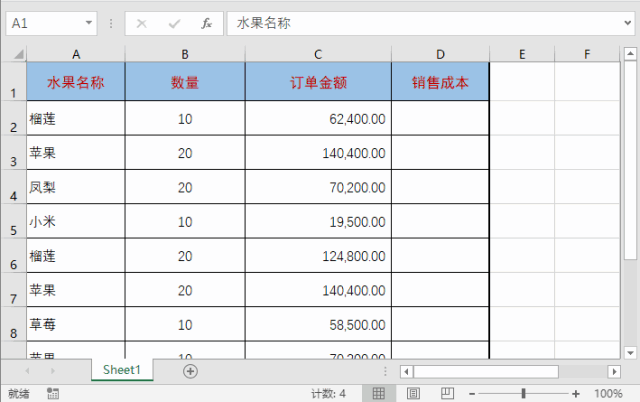The height and width of the screenshot is (402, 640).
Task: Click the zoom out minus button
Action: point(472,394)
